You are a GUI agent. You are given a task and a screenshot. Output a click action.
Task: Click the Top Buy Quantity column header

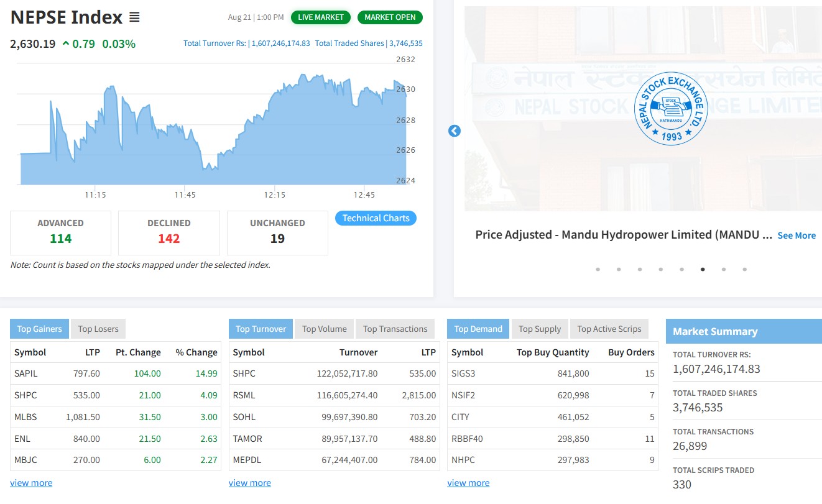553,352
